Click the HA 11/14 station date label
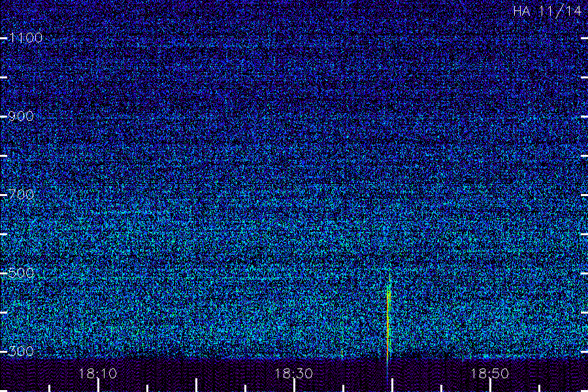The image size is (588, 392). pyautogui.click(x=547, y=11)
